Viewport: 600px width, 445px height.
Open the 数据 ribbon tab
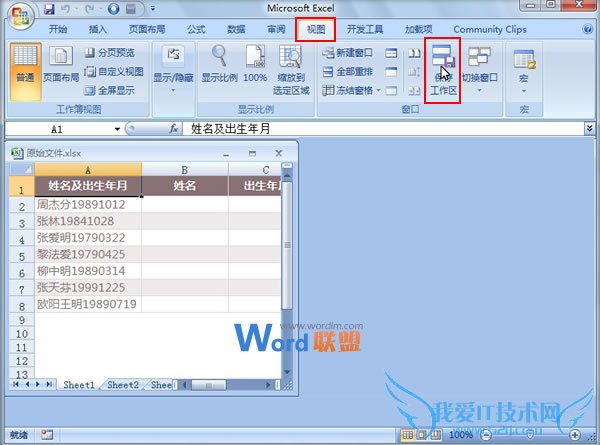pos(236,29)
